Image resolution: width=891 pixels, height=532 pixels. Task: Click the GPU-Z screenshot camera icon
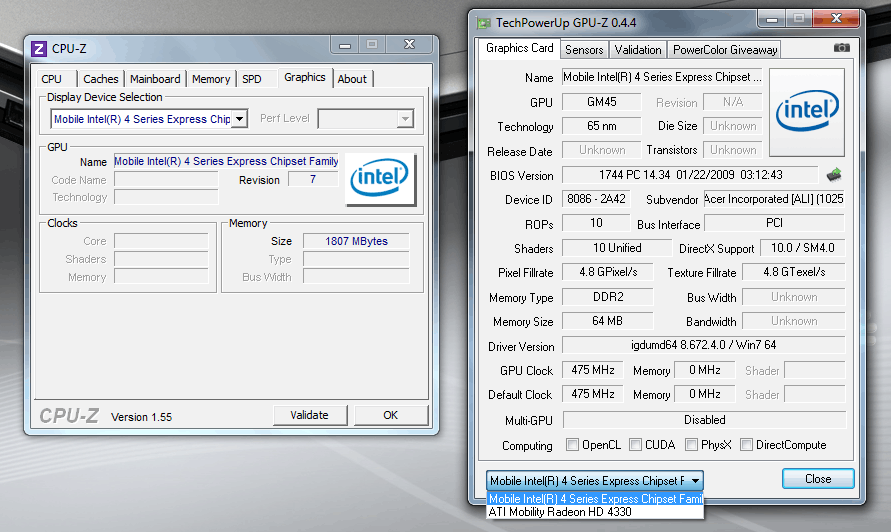click(842, 48)
